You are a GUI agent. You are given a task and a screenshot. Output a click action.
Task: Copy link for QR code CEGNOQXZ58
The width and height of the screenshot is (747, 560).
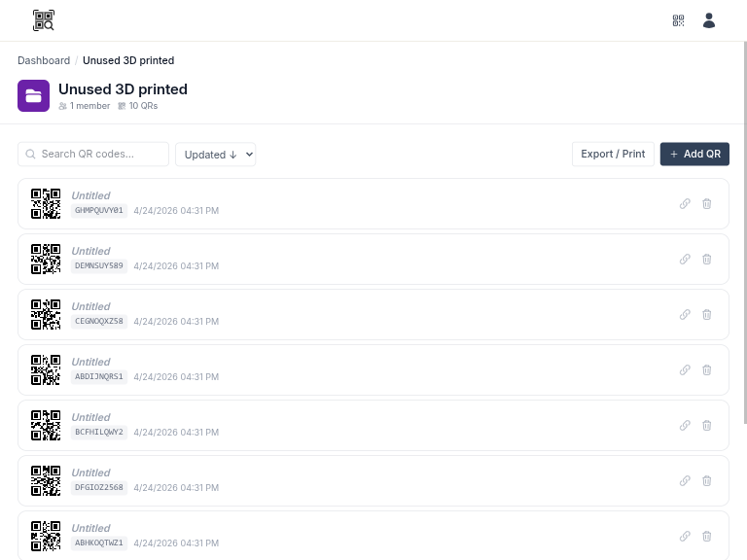click(685, 315)
